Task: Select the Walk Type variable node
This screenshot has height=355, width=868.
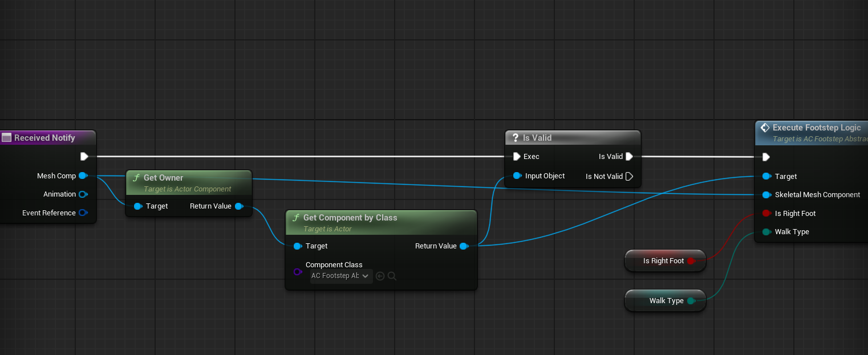Action: [666, 301]
